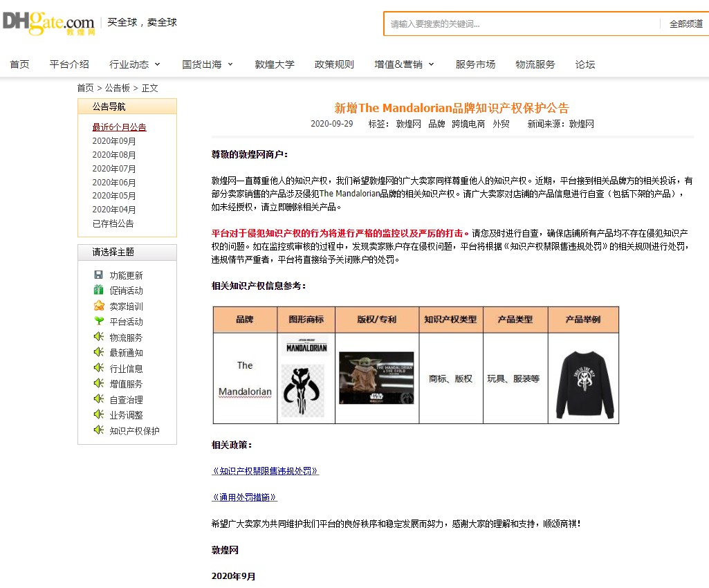Click the floppy disk icon beside 功能更新
This screenshot has height=588, width=709.
98,275
